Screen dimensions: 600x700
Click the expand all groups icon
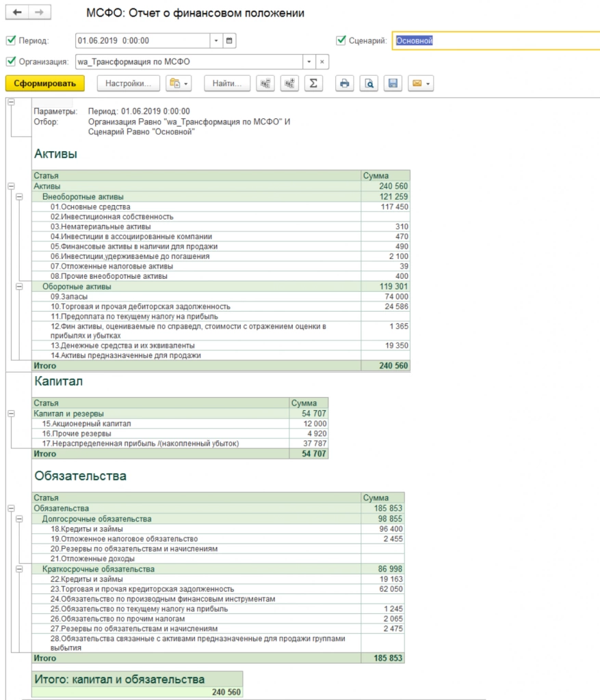[289, 83]
